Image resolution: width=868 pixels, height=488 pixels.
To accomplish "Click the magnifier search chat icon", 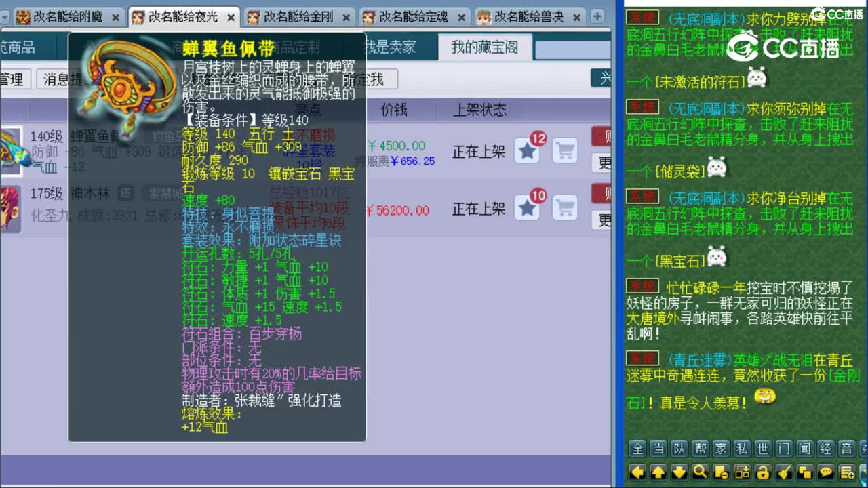I will (x=700, y=472).
